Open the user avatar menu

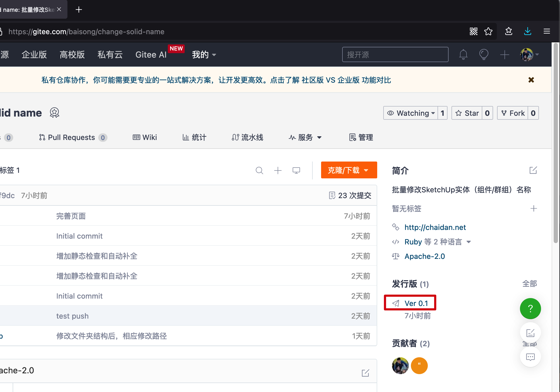529,55
